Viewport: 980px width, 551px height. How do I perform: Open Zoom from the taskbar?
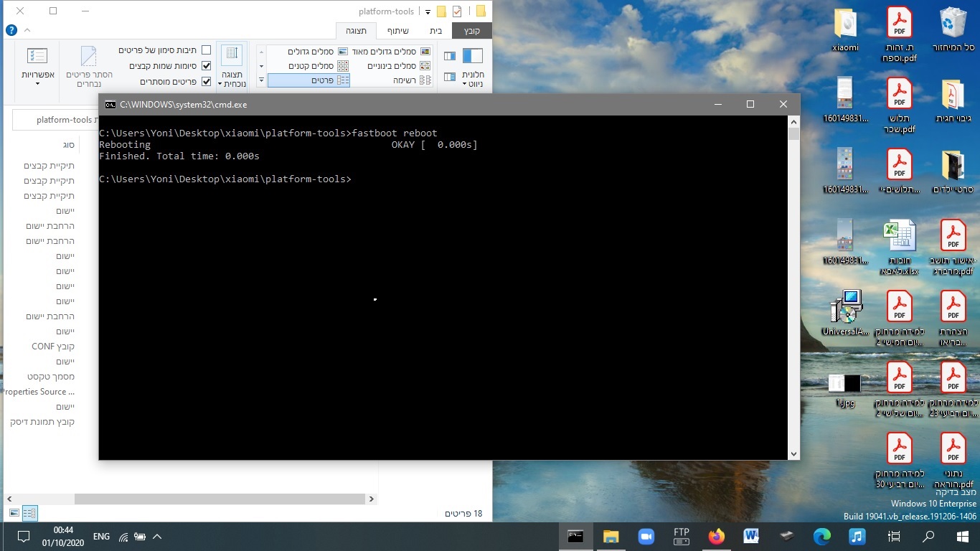tap(646, 536)
